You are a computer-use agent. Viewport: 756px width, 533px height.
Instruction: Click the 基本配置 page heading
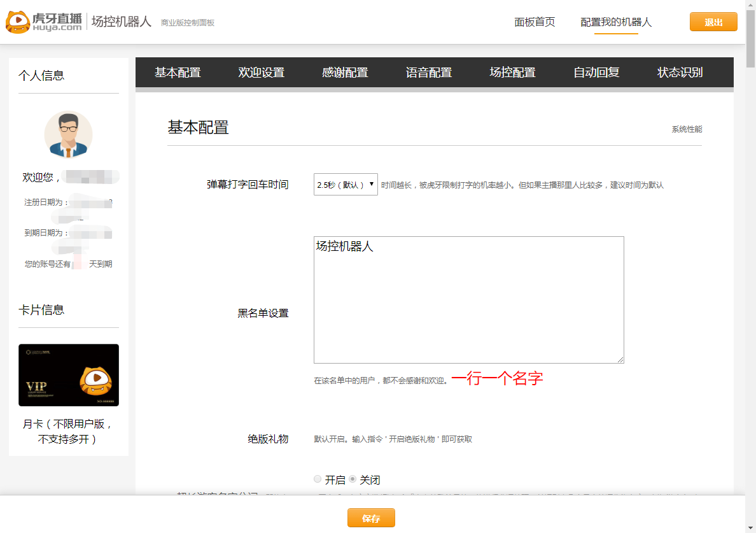198,127
